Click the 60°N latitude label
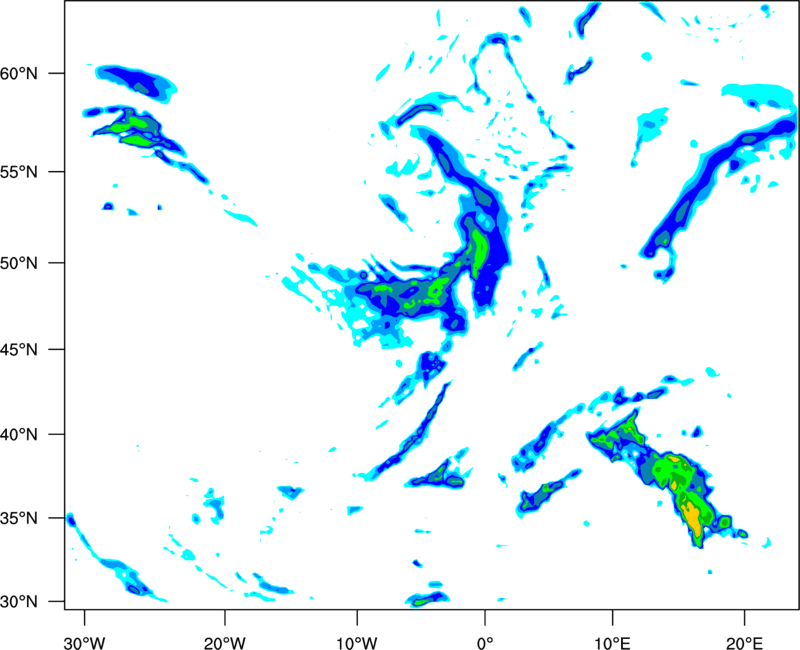The width and height of the screenshot is (800, 650). point(19,74)
